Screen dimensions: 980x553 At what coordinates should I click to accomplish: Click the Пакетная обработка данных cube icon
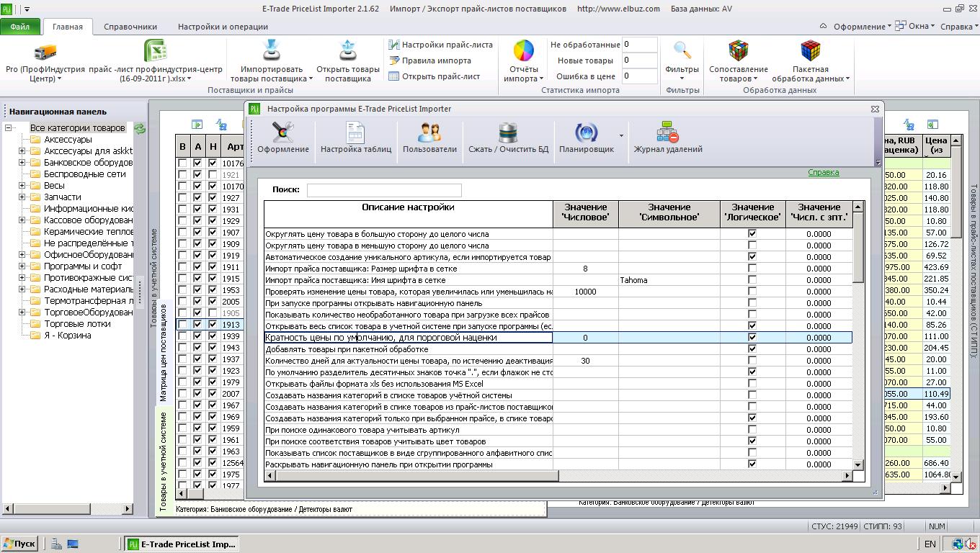point(811,51)
